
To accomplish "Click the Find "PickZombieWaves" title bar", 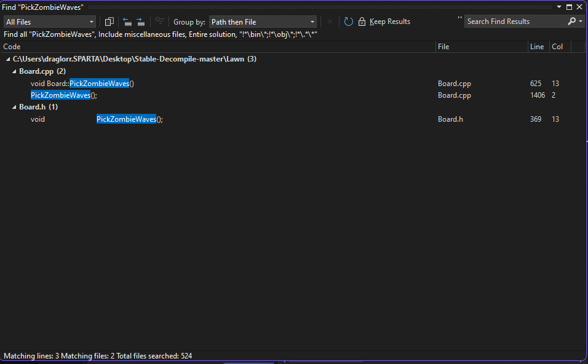I will coord(43,7).
